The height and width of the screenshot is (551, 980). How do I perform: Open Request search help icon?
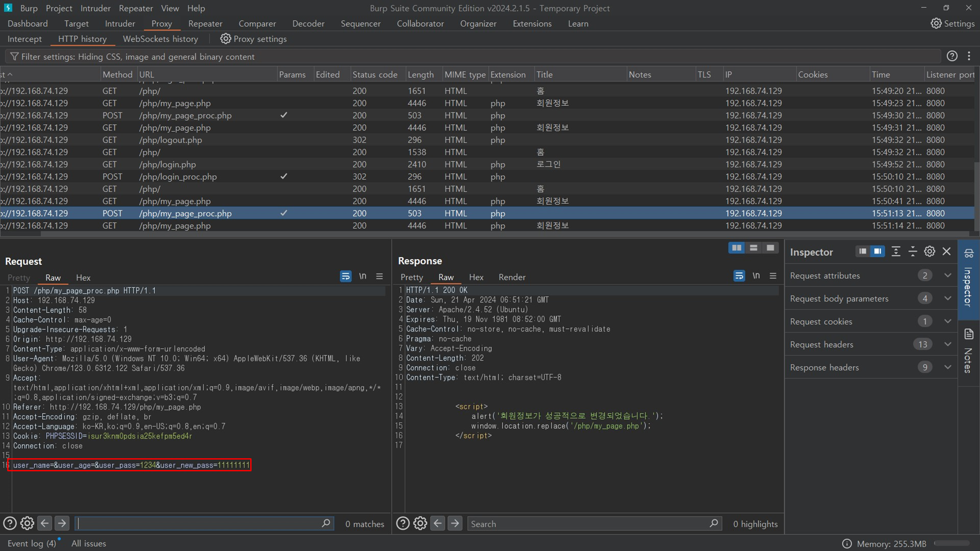coord(10,524)
